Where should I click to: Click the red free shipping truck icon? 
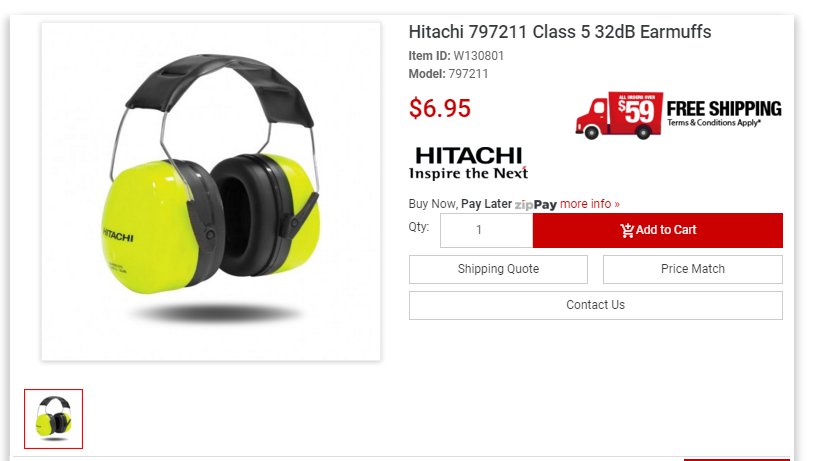point(619,116)
